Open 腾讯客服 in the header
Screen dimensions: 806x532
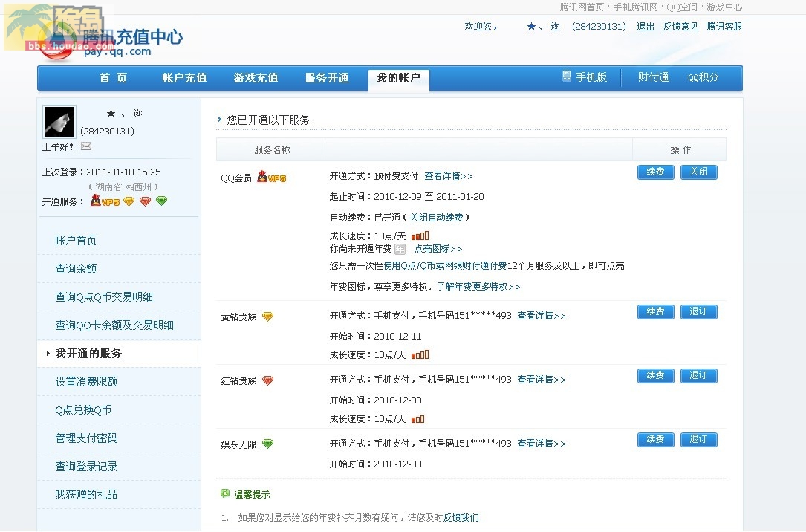pos(724,27)
